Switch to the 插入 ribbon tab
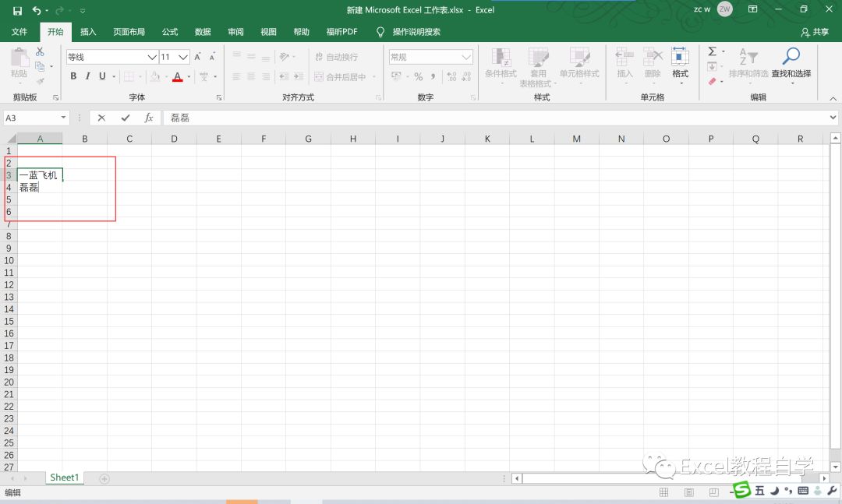This screenshot has height=504, width=842. pos(88,32)
